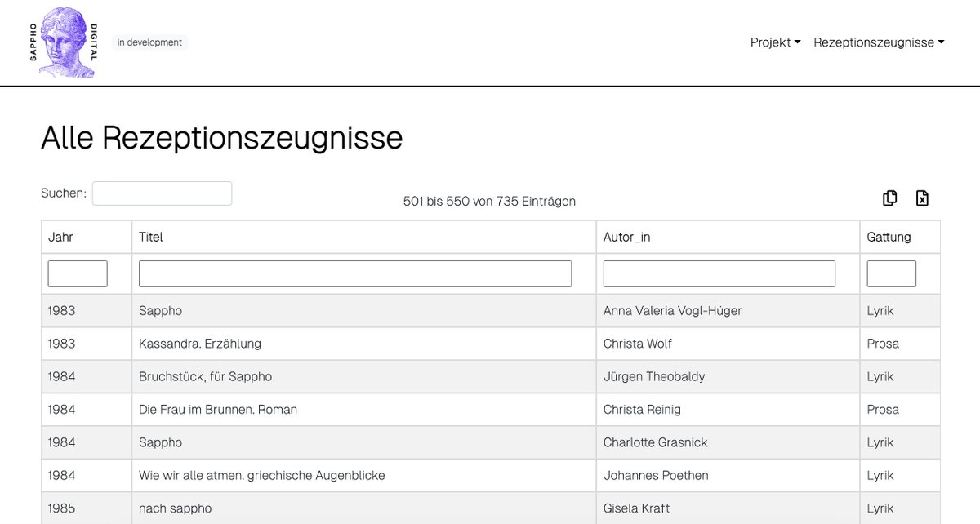
Task: Click into the Suchen search field
Action: click(162, 193)
